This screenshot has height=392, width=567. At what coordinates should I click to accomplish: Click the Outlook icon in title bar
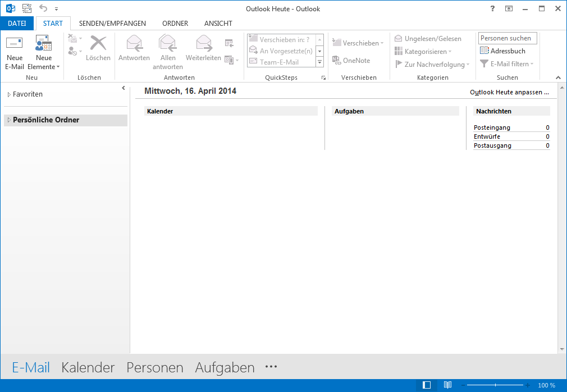pyautogui.click(x=11, y=8)
